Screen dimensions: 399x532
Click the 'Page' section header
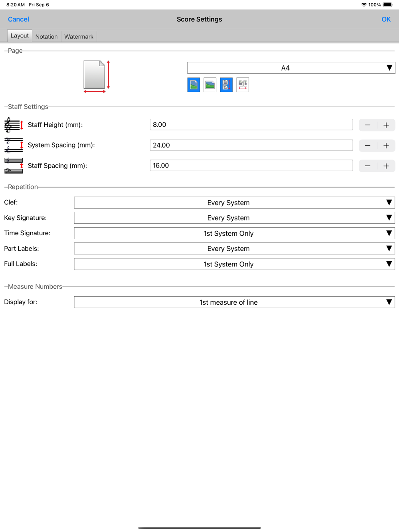[15, 51]
